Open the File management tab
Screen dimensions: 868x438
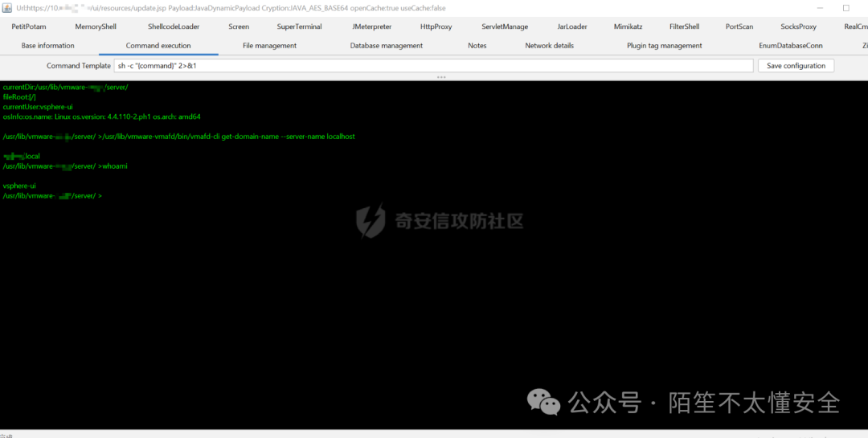[269, 46]
